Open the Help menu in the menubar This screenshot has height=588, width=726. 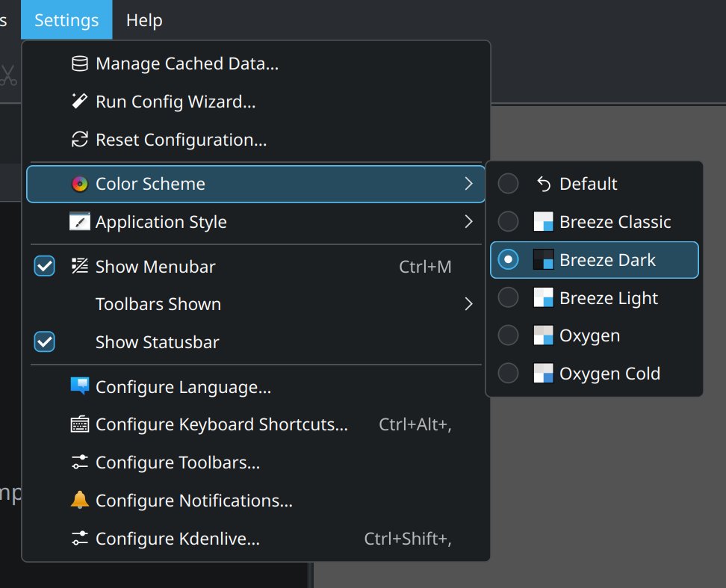(144, 20)
